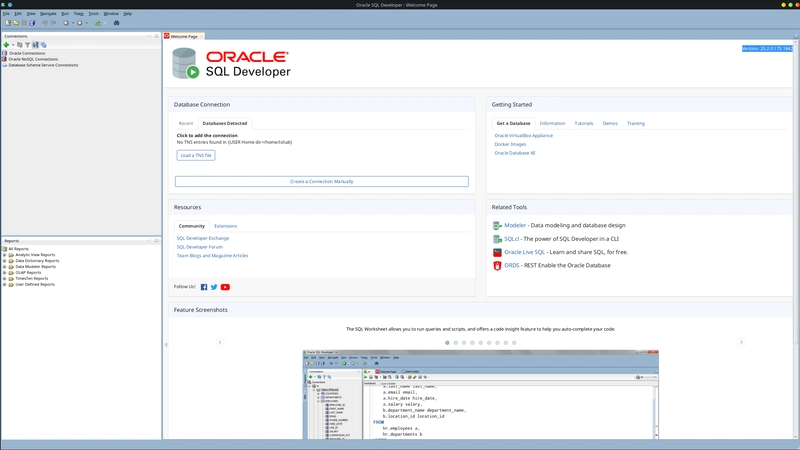Viewport: 800px width, 450px height.
Task: Open the SQL Developer Forum link
Action: [199, 247]
